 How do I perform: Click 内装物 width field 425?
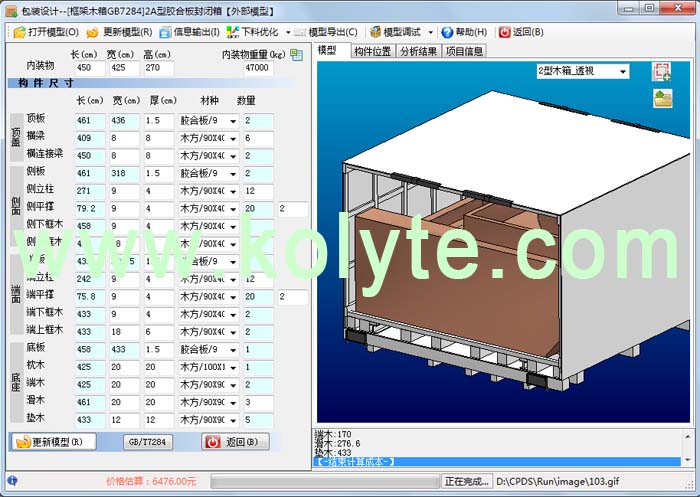coord(125,68)
